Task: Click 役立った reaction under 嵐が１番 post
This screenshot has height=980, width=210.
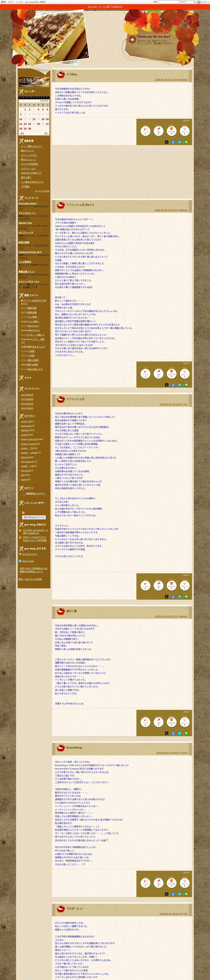Action: click(185, 722)
